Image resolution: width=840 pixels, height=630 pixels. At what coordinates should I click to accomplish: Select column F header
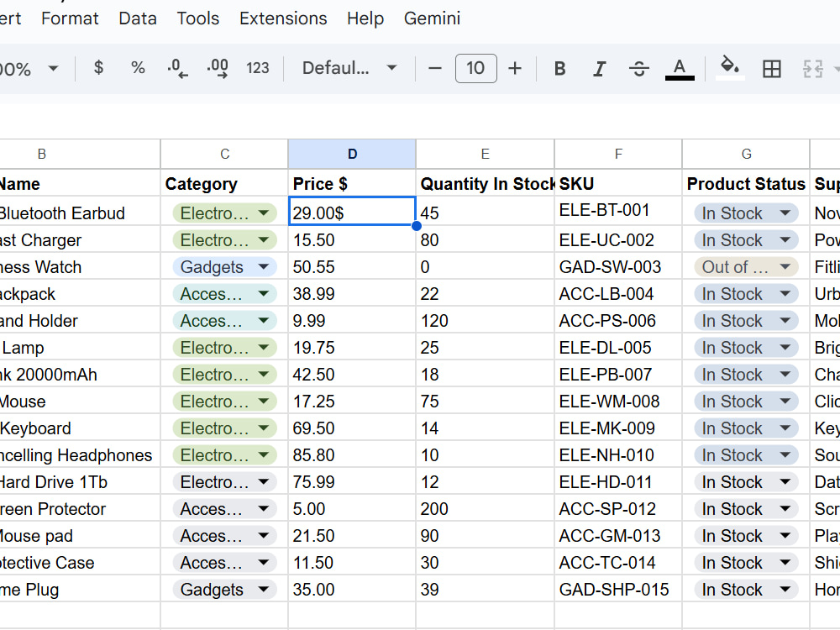point(618,155)
